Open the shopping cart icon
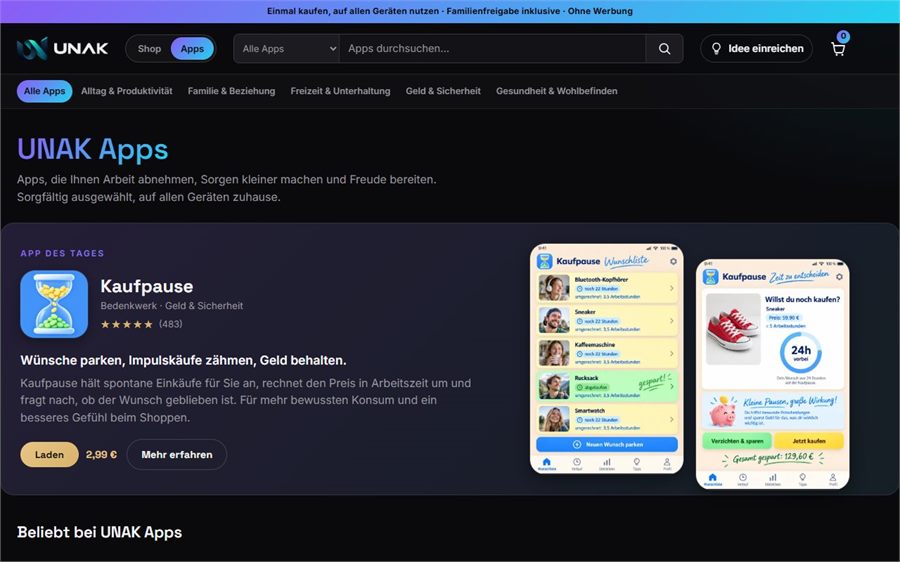 click(x=838, y=49)
